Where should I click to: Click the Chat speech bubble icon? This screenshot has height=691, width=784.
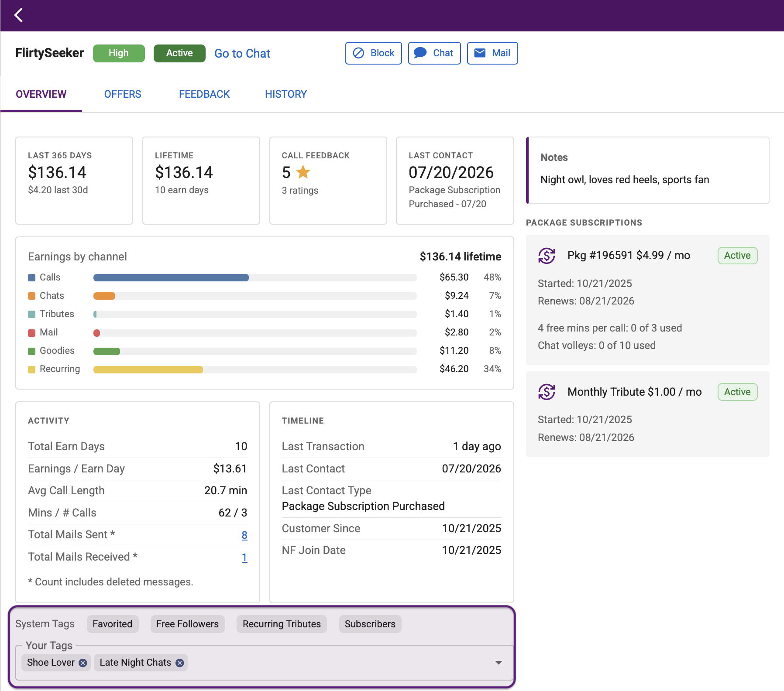click(420, 53)
